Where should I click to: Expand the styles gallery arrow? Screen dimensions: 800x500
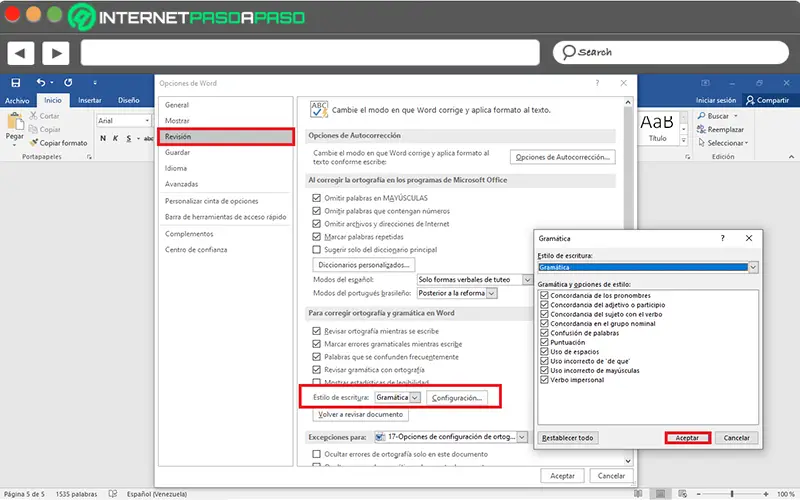pyautogui.click(x=684, y=140)
